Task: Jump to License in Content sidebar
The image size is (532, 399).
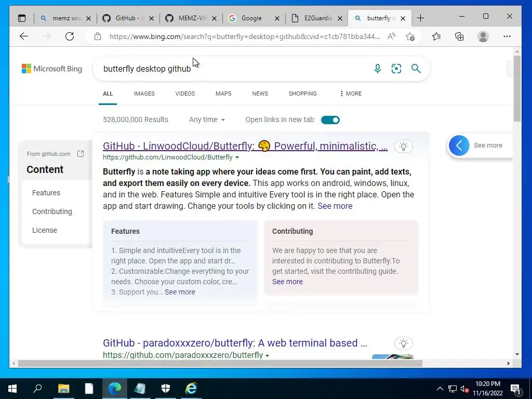Action: [x=45, y=230]
